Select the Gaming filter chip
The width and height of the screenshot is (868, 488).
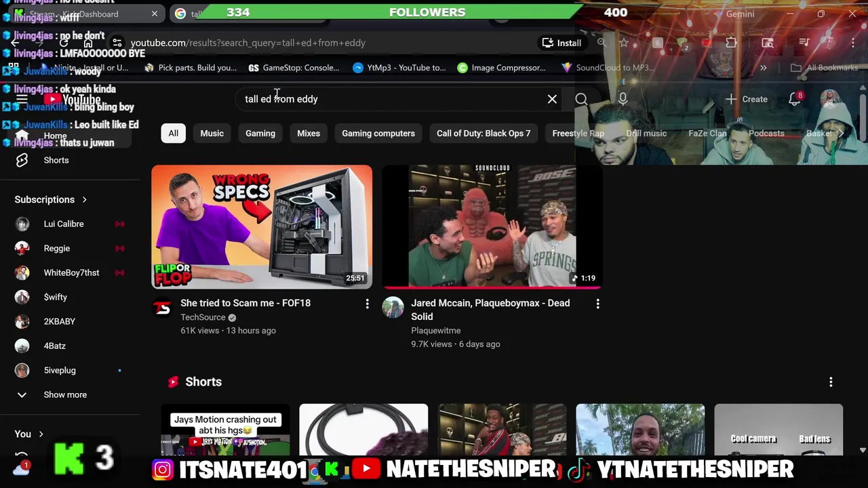[x=260, y=134]
